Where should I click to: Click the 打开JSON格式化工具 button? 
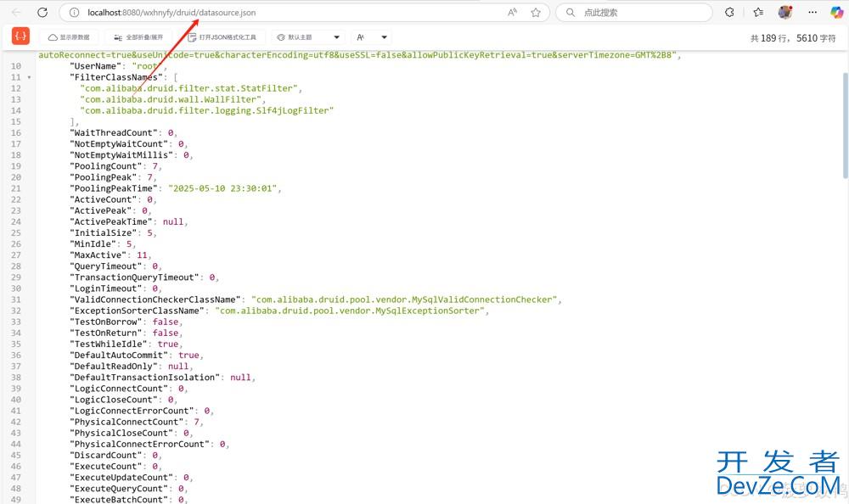222,37
